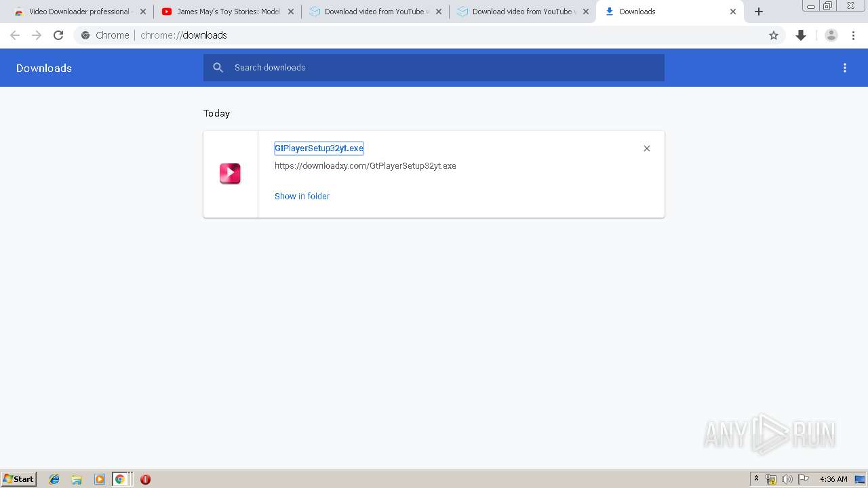
Task: Close the first Download video from YouTube tab
Action: [439, 12]
